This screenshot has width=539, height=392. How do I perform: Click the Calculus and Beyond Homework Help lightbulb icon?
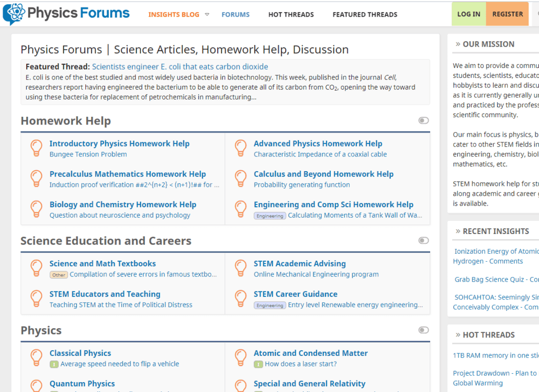[x=241, y=178]
